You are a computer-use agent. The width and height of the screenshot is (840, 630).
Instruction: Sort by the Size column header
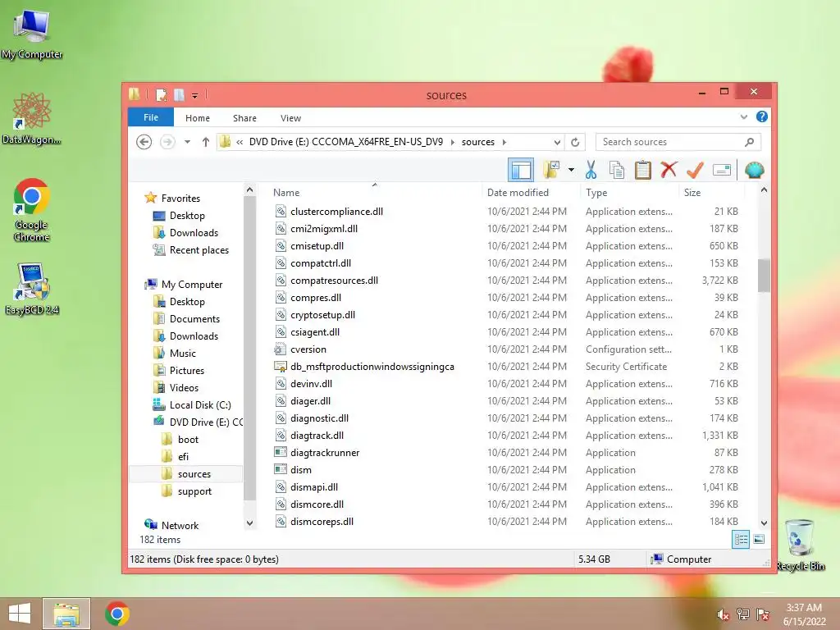click(711, 192)
